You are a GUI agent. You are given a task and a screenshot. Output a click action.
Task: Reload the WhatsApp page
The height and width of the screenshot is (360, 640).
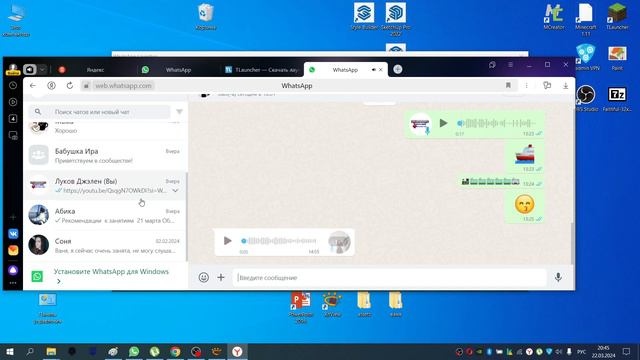click(x=70, y=86)
